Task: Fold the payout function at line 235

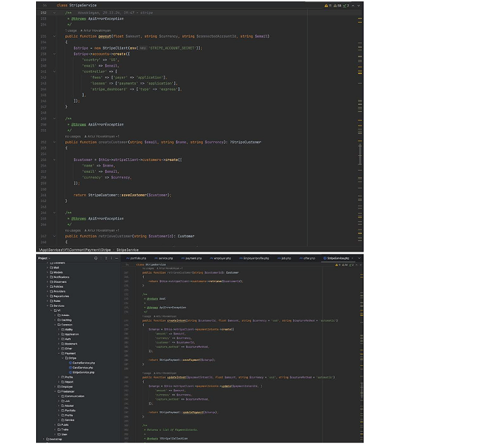Action: click(54, 36)
